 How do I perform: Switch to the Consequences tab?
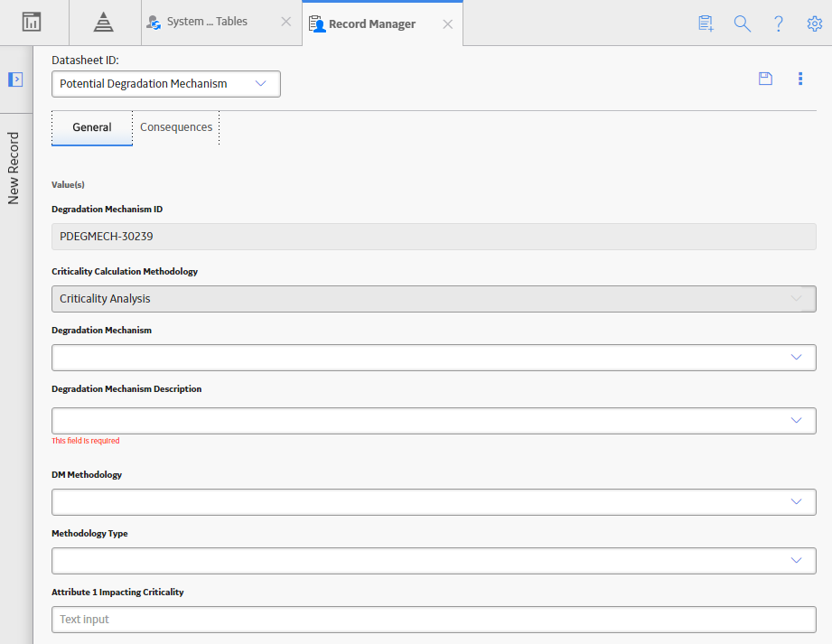176,127
